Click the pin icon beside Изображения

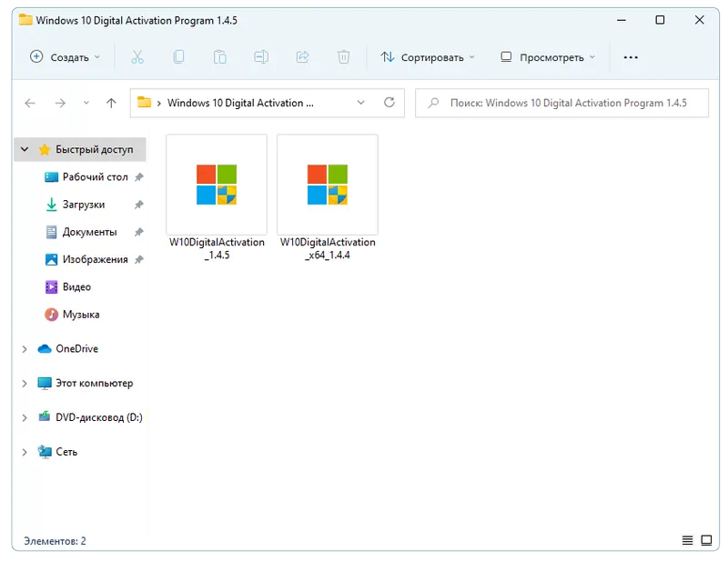pos(139,259)
